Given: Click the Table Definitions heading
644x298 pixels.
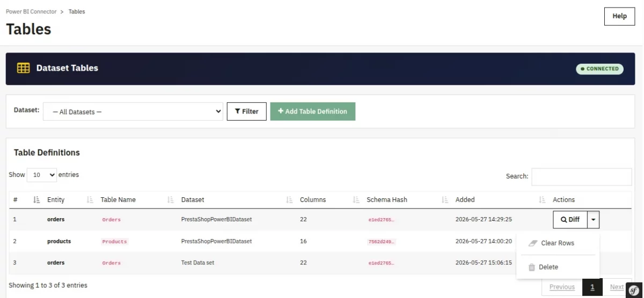Looking at the screenshot, I should pyautogui.click(x=47, y=153).
